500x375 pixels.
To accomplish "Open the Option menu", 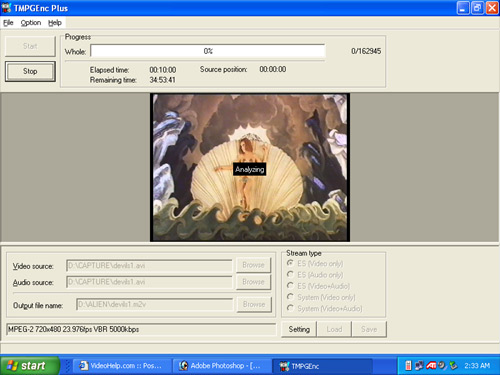I will pos(31,23).
